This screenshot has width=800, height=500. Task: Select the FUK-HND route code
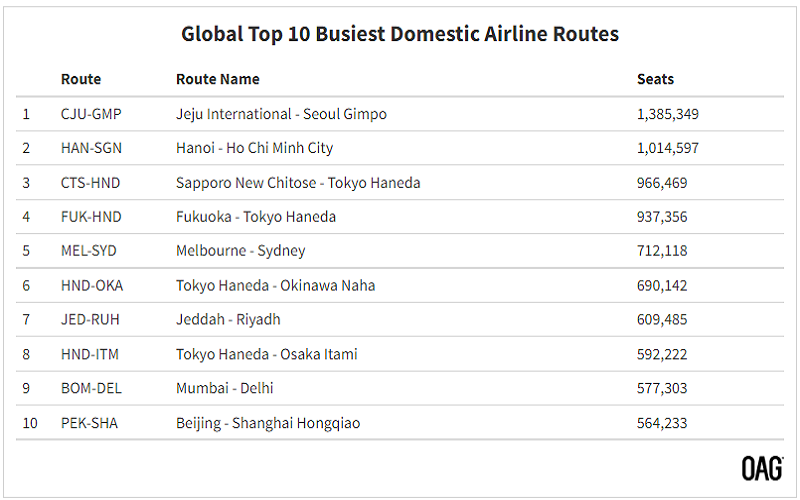coord(91,217)
